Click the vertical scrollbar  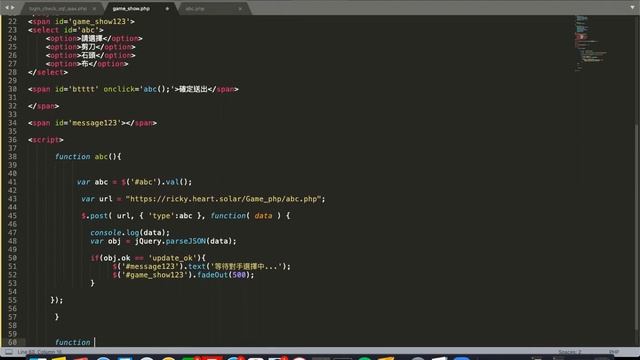[637, 227]
